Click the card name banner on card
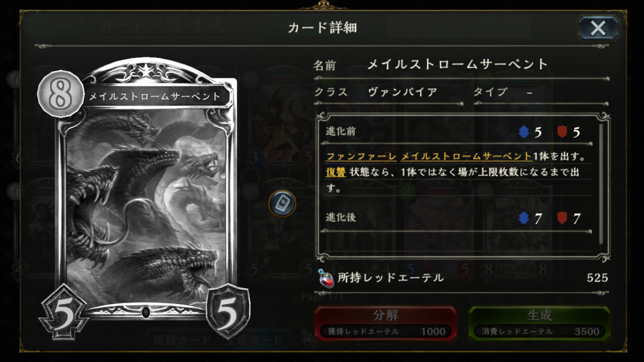644x362 pixels. 155,97
